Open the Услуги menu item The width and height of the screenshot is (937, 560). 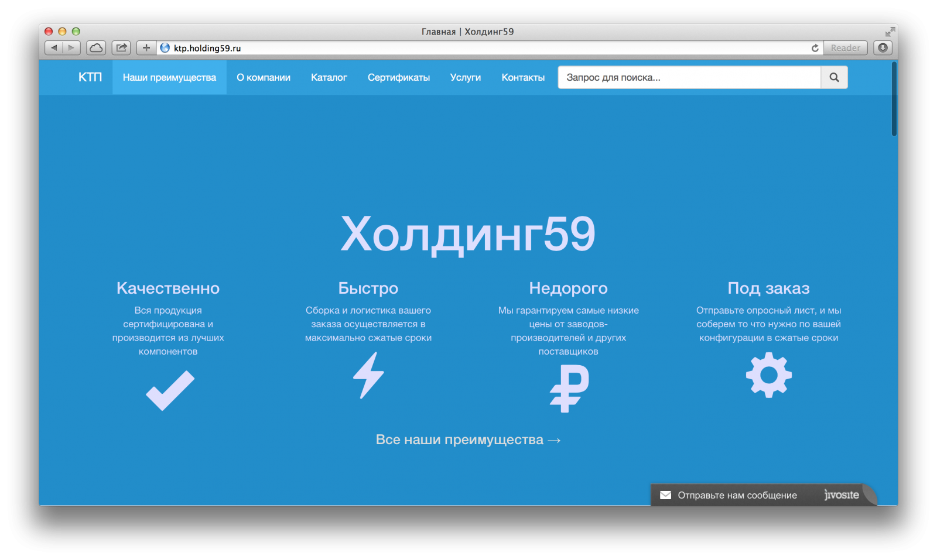[466, 77]
